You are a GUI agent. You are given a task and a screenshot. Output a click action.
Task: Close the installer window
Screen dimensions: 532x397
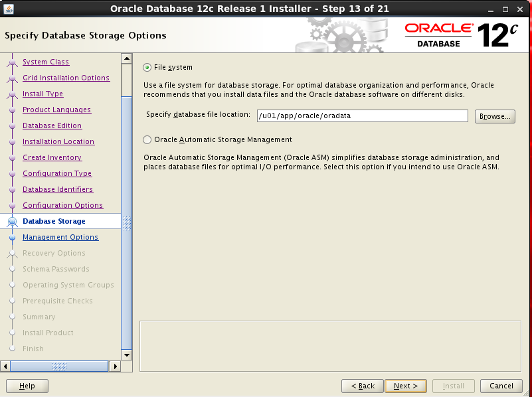pos(520,9)
